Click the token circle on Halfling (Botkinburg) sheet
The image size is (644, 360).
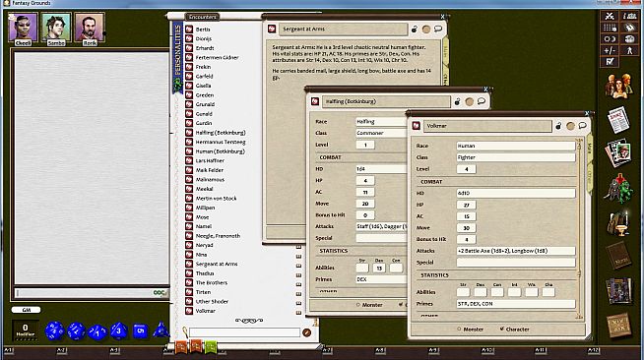pyautogui.click(x=469, y=101)
